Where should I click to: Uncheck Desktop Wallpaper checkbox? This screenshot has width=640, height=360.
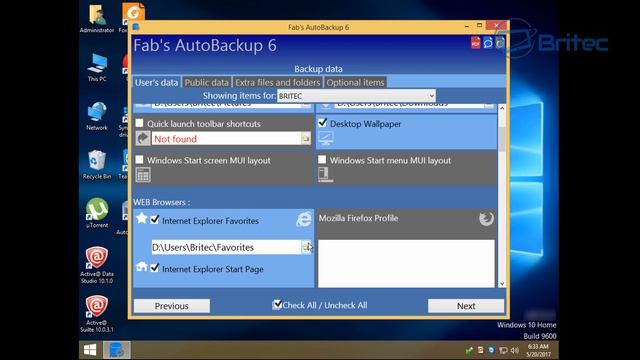coord(322,122)
